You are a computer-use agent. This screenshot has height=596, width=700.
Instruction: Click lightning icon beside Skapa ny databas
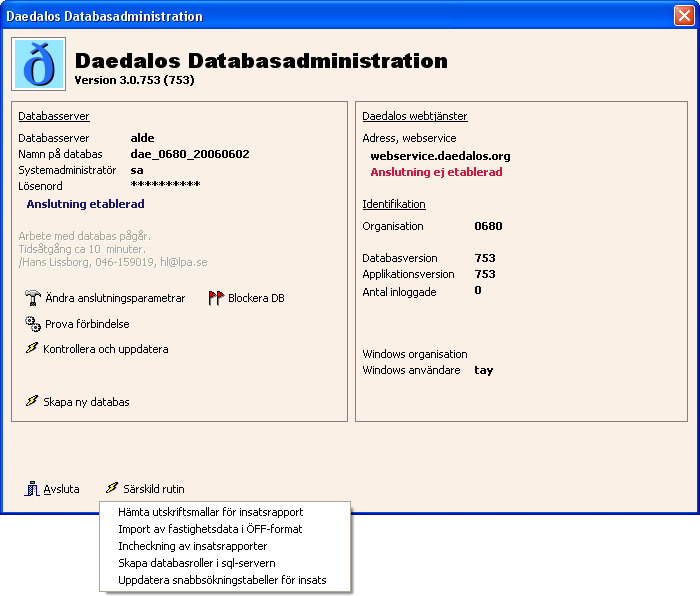tap(32, 401)
